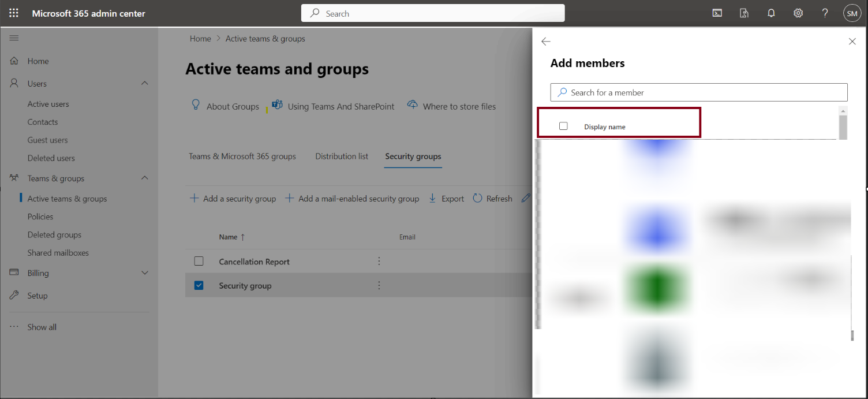Viewport: 868px width, 399px height.
Task: Click the scroll up arrow in Add members
Action: click(x=843, y=110)
